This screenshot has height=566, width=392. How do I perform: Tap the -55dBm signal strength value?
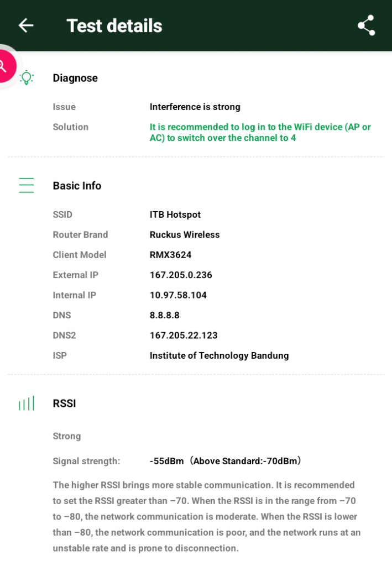(x=166, y=461)
